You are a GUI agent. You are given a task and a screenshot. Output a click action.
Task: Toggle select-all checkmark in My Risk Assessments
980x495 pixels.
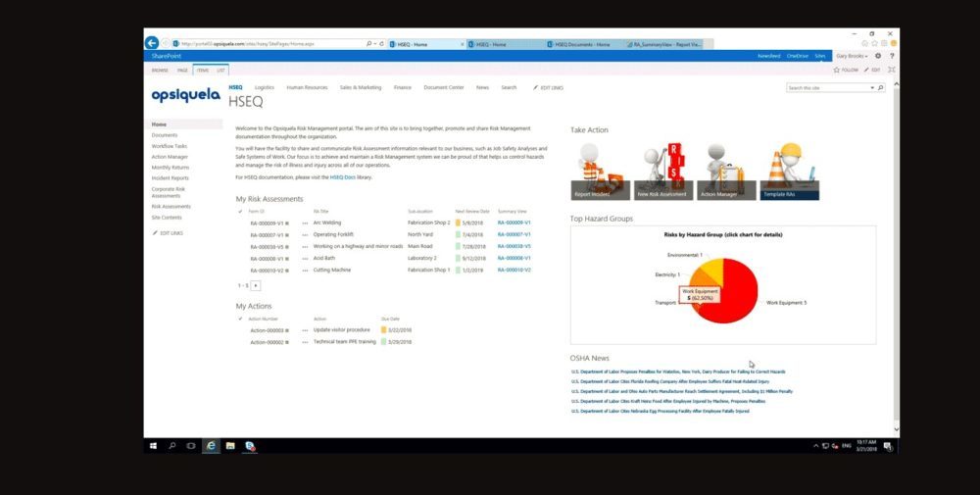240,211
